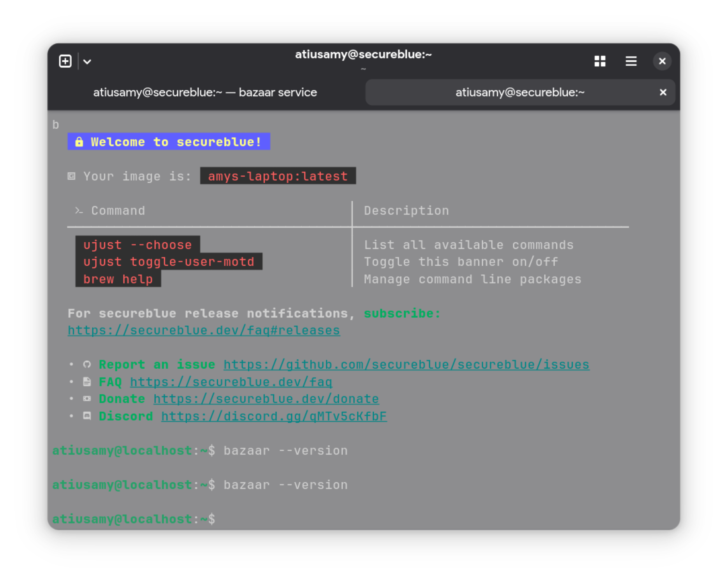Close the atiusamy@secureblue:~ tab
The height and width of the screenshot is (582, 728).
pos(663,92)
